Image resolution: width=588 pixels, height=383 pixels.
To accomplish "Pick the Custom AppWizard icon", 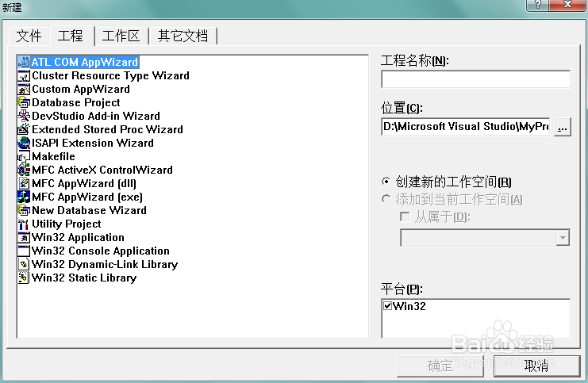I will 24,89.
